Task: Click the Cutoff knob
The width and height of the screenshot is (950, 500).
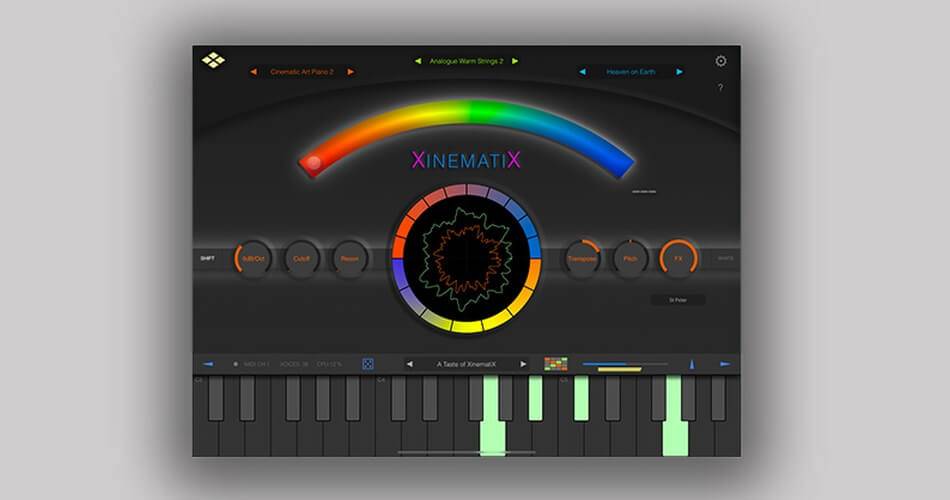Action: (x=301, y=259)
